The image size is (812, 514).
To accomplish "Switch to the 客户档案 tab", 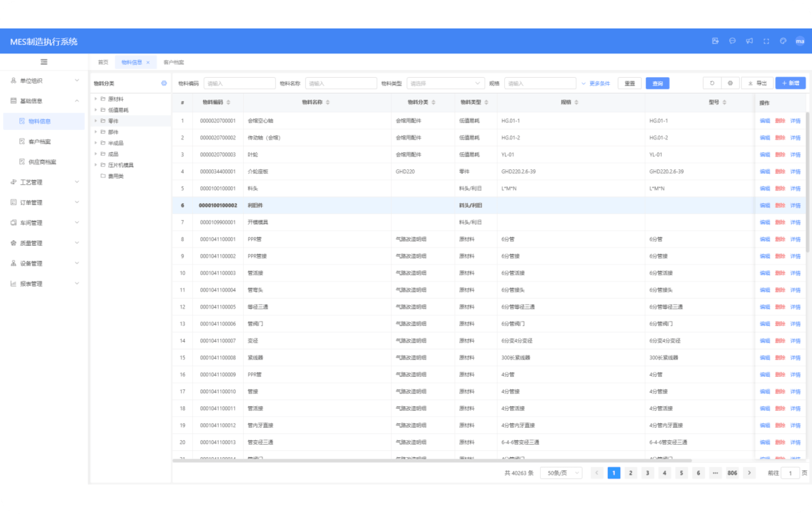I will pos(174,62).
